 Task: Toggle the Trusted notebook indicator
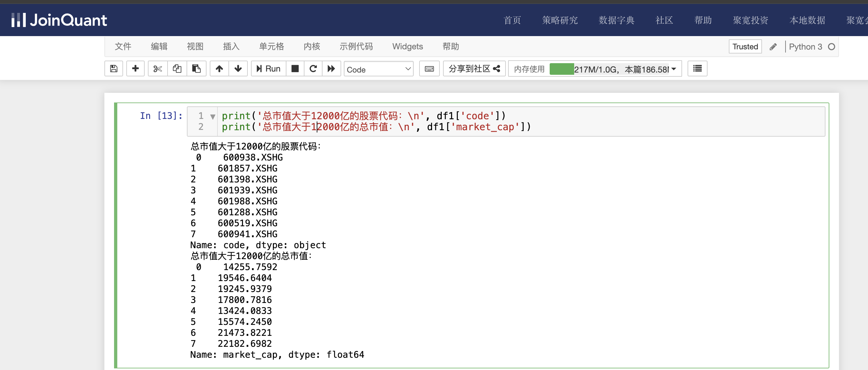click(745, 46)
